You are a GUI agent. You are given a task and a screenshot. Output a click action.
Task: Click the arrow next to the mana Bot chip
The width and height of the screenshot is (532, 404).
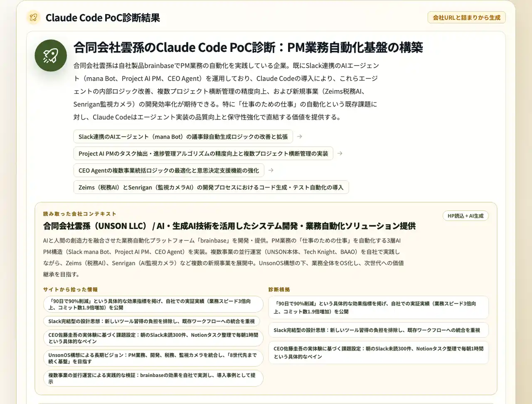[299, 137]
